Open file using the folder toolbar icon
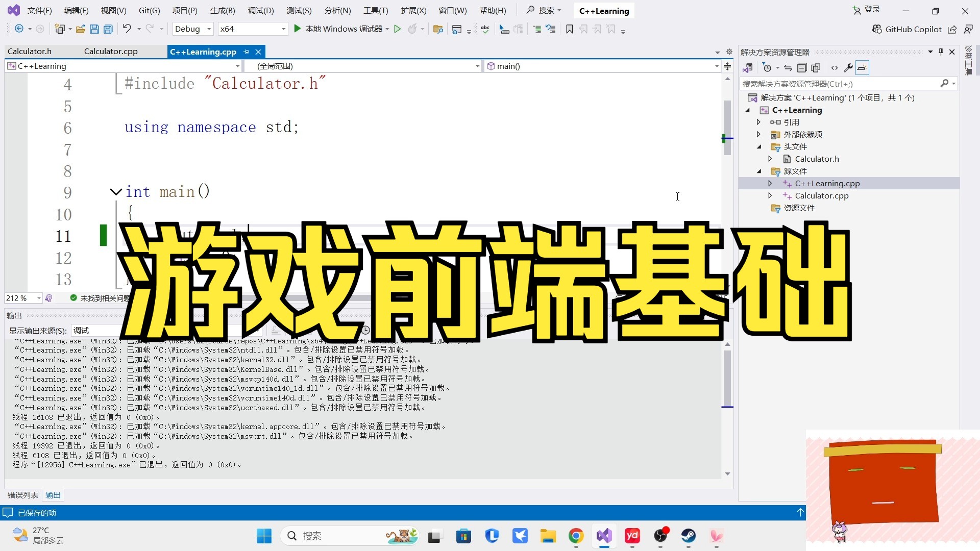980x551 pixels. pos(80,29)
